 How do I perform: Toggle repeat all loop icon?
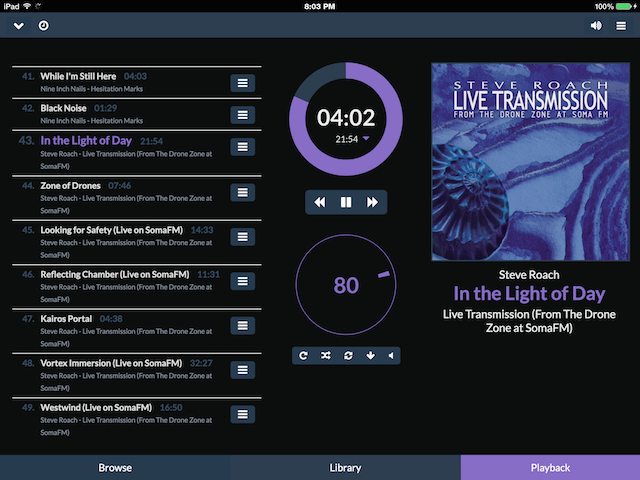[348, 356]
